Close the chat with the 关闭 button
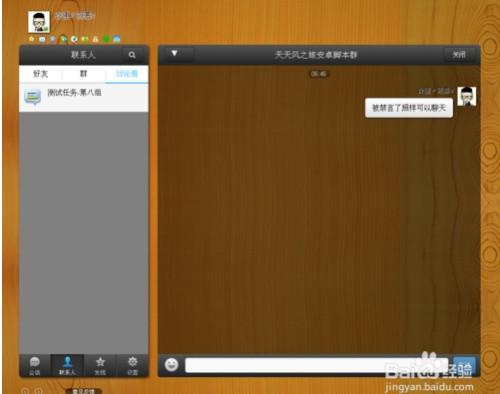This screenshot has width=500, height=394. [x=459, y=55]
